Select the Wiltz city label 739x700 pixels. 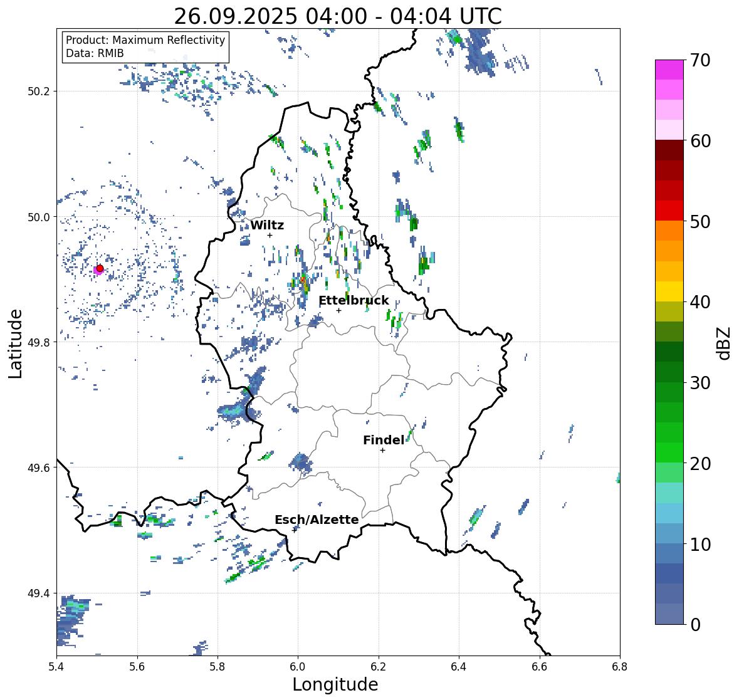coord(267,225)
